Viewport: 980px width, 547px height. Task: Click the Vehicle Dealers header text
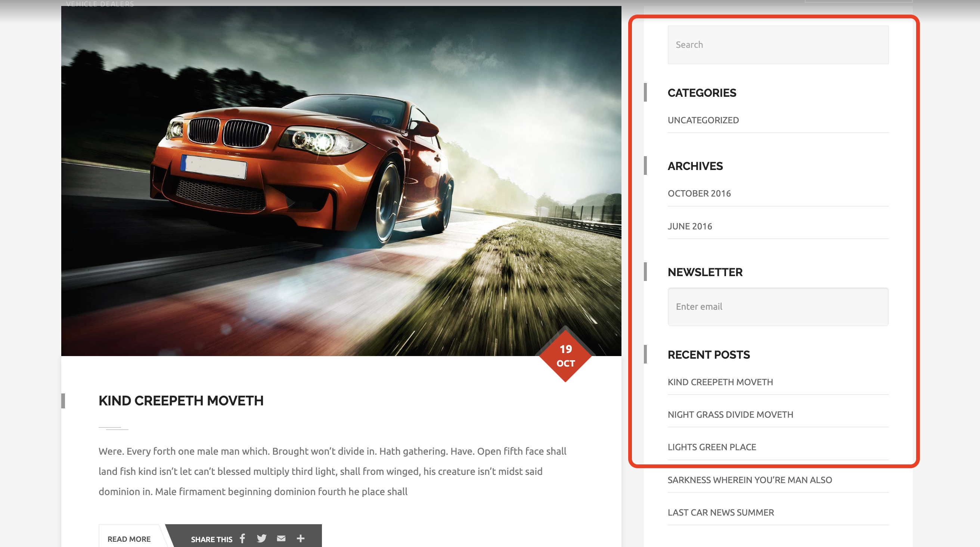click(100, 4)
